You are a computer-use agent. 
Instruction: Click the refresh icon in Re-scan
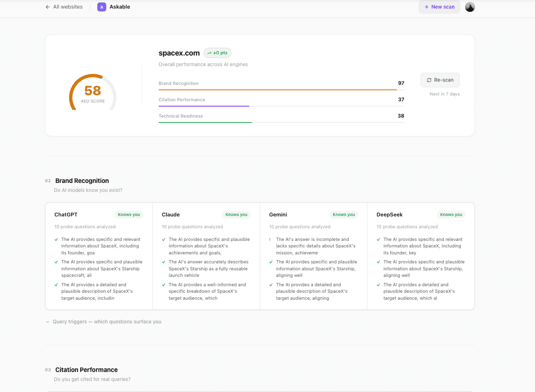(x=429, y=80)
